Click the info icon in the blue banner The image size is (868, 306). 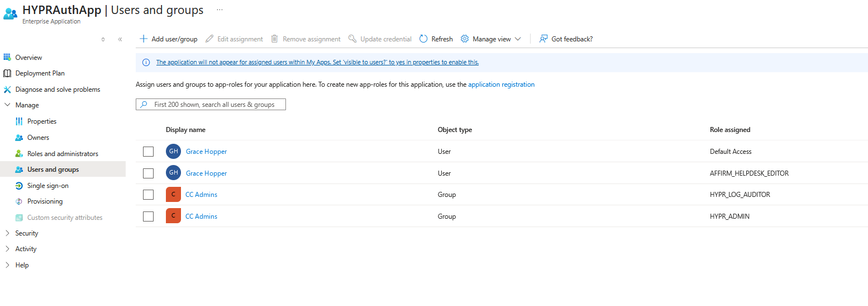pos(146,62)
